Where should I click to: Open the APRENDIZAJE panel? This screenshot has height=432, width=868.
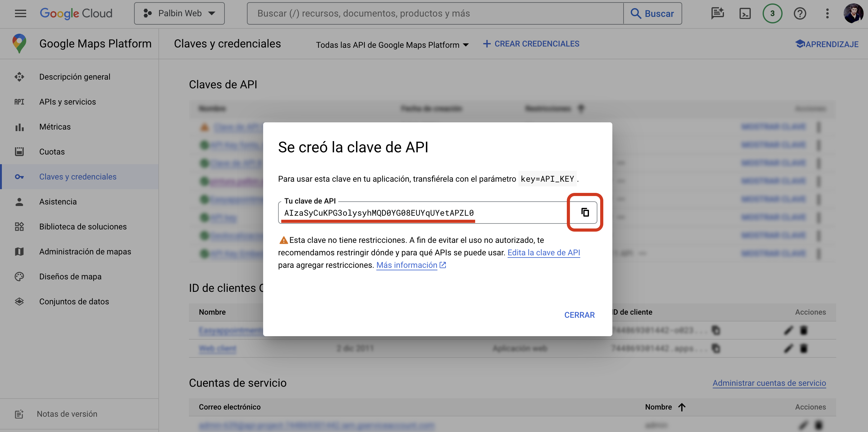click(x=827, y=44)
